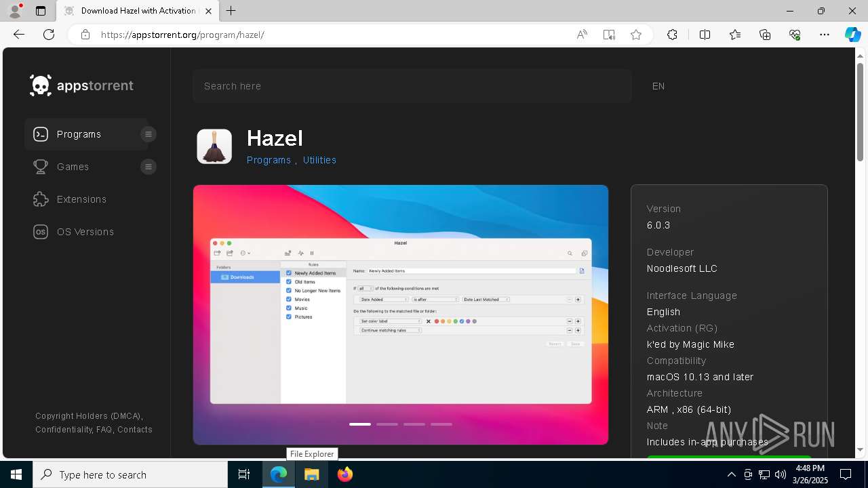Screen dimensions: 868x488
Task: Click the browser Back arrow
Action: pyautogui.click(x=19, y=35)
